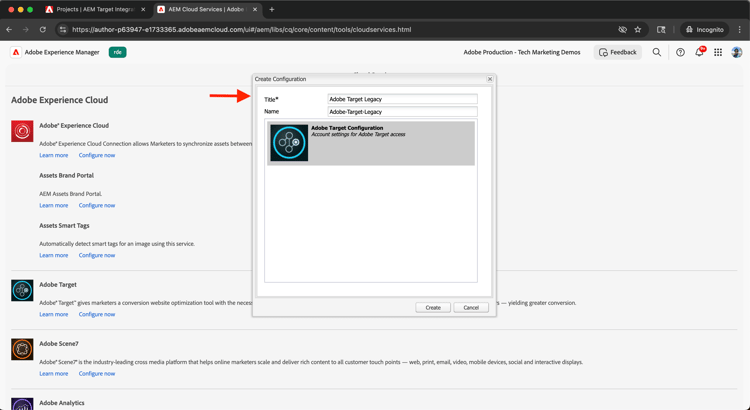Select the AEM Cloud Services tab
The width and height of the screenshot is (750, 410).
(208, 10)
